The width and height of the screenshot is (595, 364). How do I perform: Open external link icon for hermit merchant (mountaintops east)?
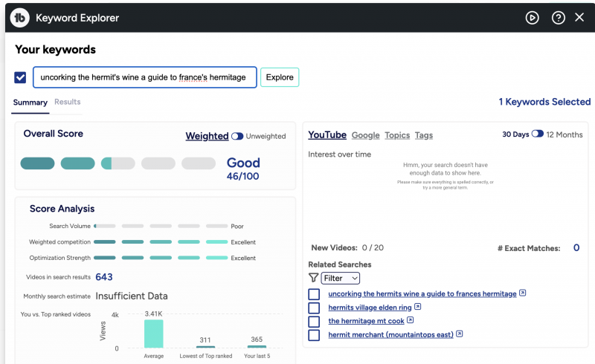(460, 335)
